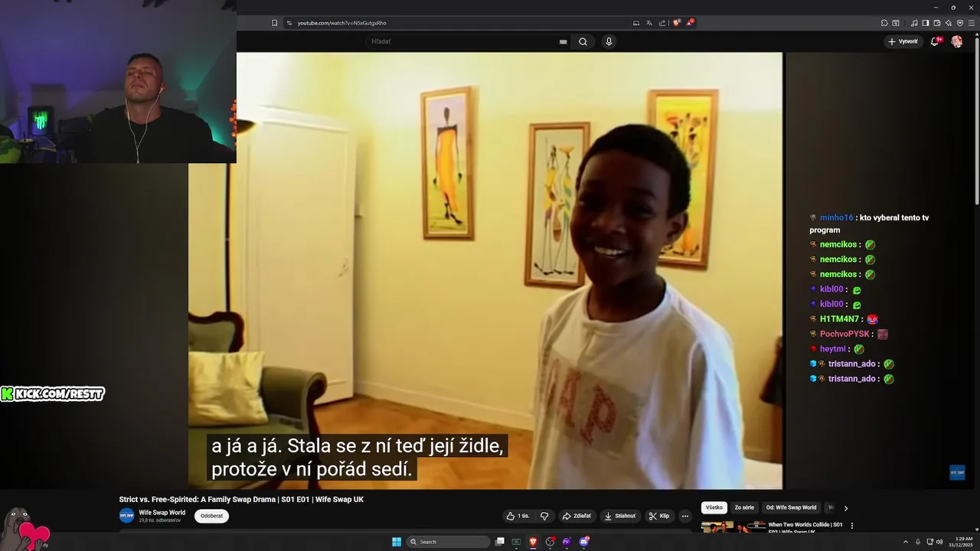Create a clip with Klip button

659,516
